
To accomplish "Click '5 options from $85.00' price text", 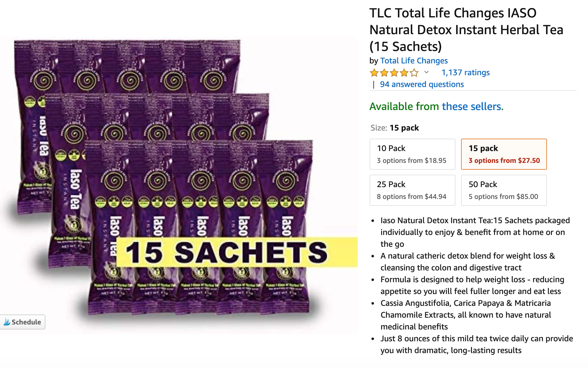I will coord(503,197).
